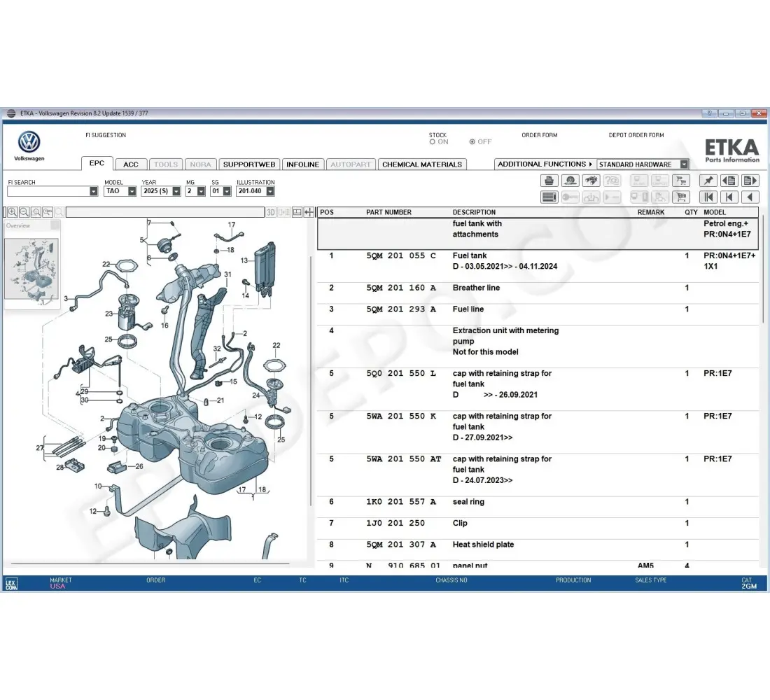Screen dimensions: 770x700
Task: Click the MARKET USA status entry
Action: tap(60, 583)
